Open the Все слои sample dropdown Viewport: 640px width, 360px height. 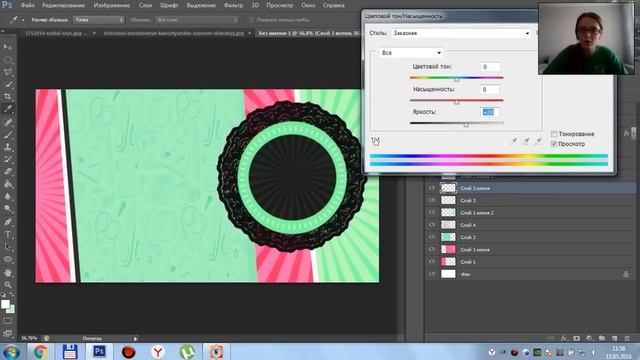[197, 20]
